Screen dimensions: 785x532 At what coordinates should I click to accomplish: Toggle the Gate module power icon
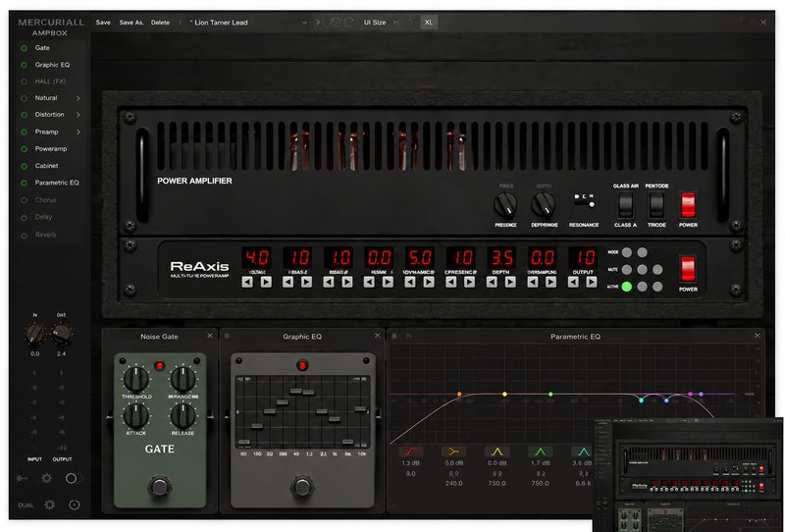[x=24, y=48]
